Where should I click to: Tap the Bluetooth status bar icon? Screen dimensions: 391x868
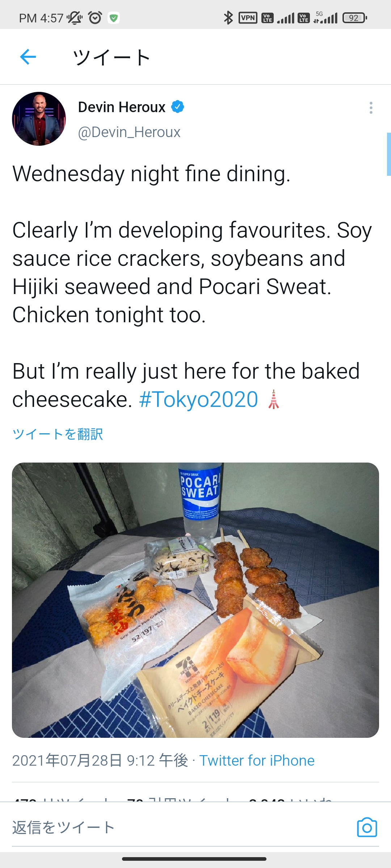(228, 18)
